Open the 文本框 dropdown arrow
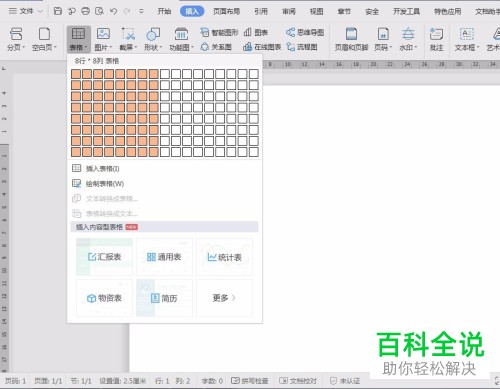The width and height of the screenshot is (500, 389). pos(477,47)
